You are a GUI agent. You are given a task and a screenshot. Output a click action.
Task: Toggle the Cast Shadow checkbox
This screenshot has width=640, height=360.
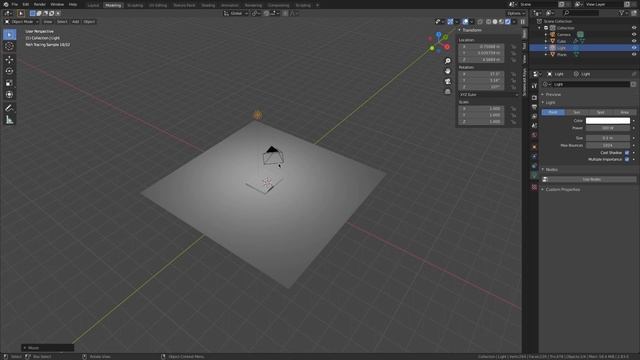pyautogui.click(x=627, y=153)
